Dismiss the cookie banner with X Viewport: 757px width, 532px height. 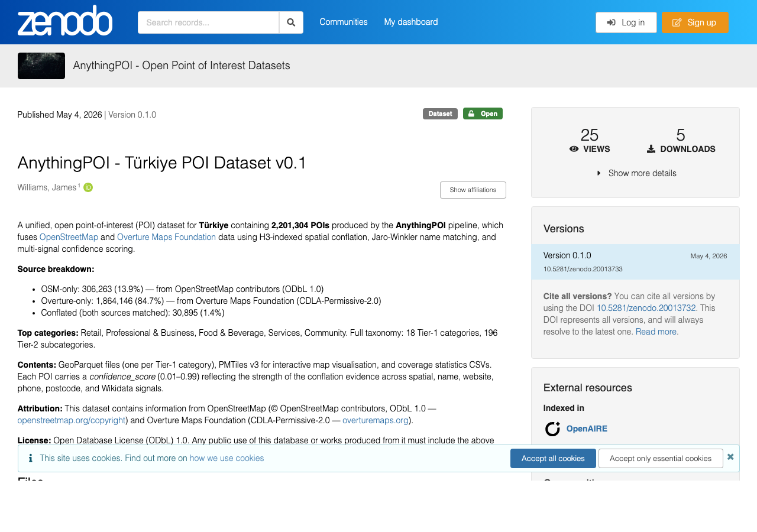point(730,457)
